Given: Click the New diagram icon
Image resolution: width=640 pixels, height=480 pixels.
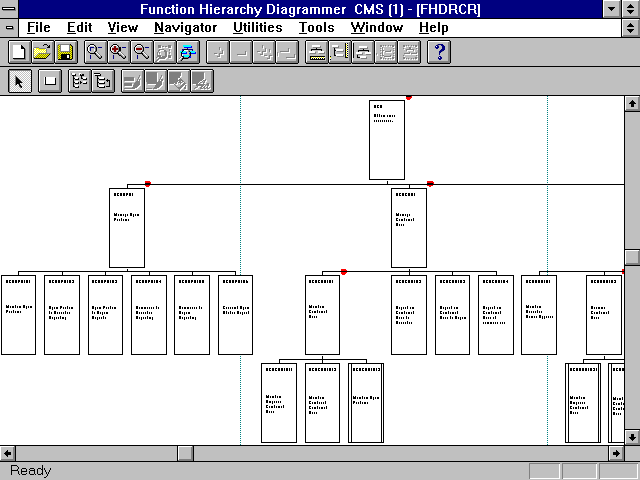Looking at the screenshot, I should (x=18, y=52).
